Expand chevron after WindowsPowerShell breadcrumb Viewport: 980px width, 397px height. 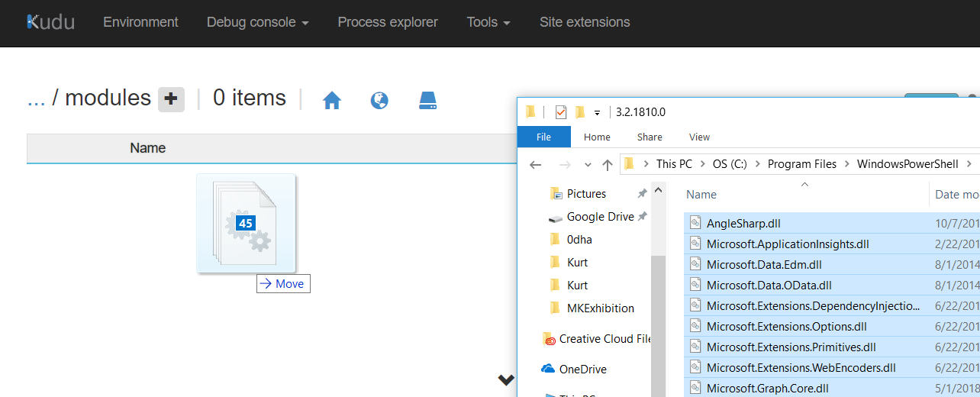pyautogui.click(x=969, y=164)
